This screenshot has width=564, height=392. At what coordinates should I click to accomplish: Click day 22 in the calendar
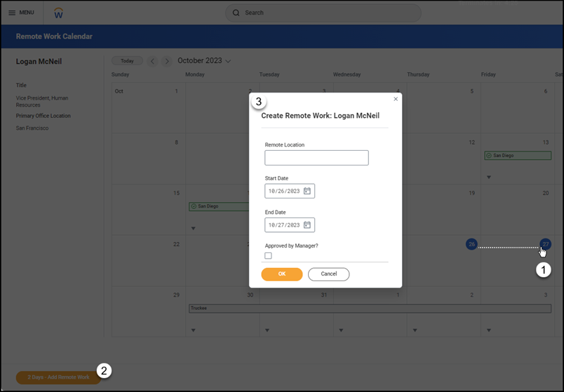[x=176, y=244]
